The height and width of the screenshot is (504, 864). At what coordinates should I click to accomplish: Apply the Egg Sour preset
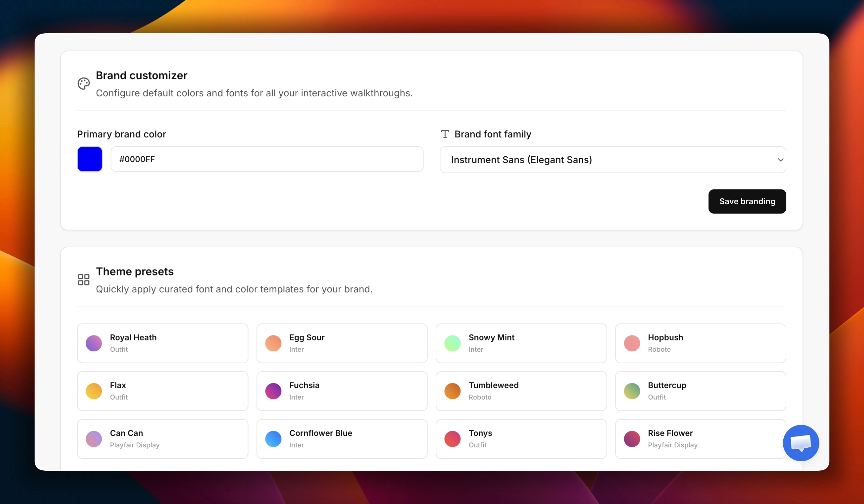[342, 343]
